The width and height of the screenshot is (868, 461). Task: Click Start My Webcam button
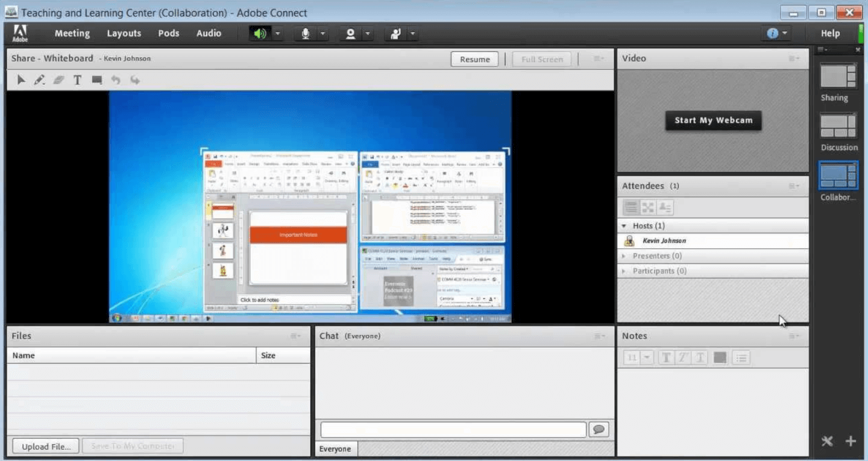(x=714, y=121)
